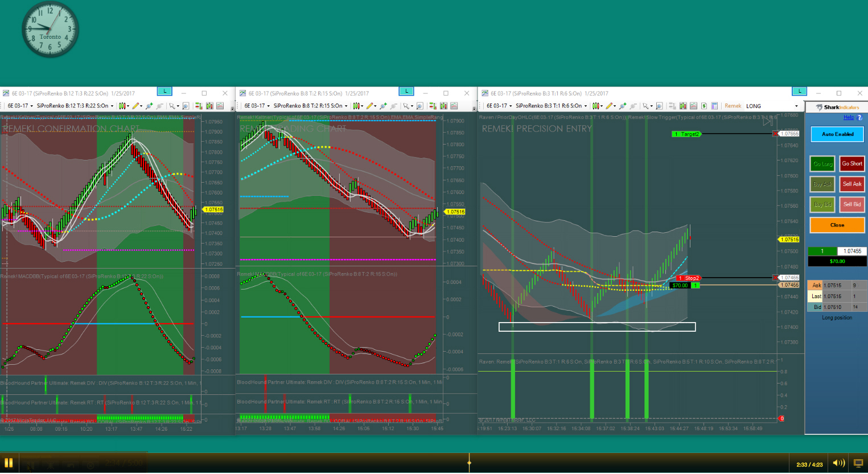This screenshot has width=868, height=474.
Task: Open SiProRenko B:12 T:3 R:22 interval dropdown
Action: 75,106
